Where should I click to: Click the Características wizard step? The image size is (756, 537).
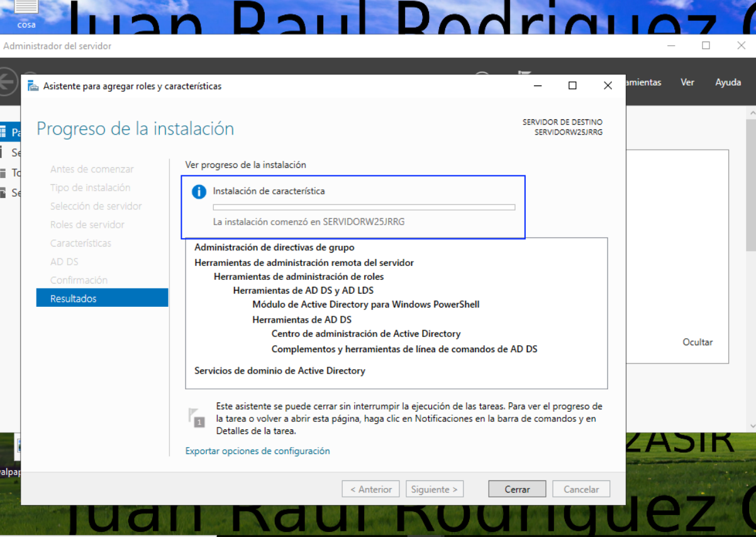(81, 243)
